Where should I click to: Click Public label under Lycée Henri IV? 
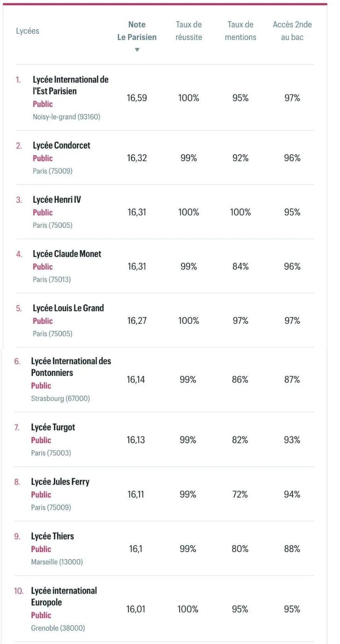(x=42, y=212)
